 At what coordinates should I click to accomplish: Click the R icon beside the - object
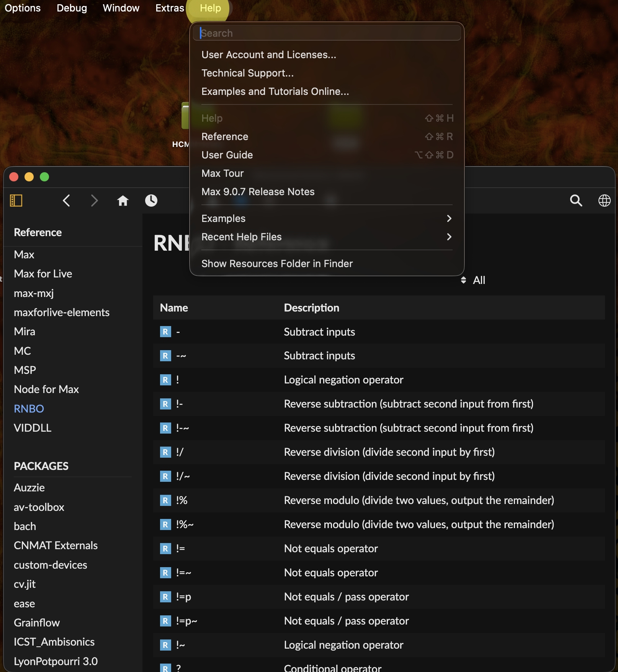165,332
